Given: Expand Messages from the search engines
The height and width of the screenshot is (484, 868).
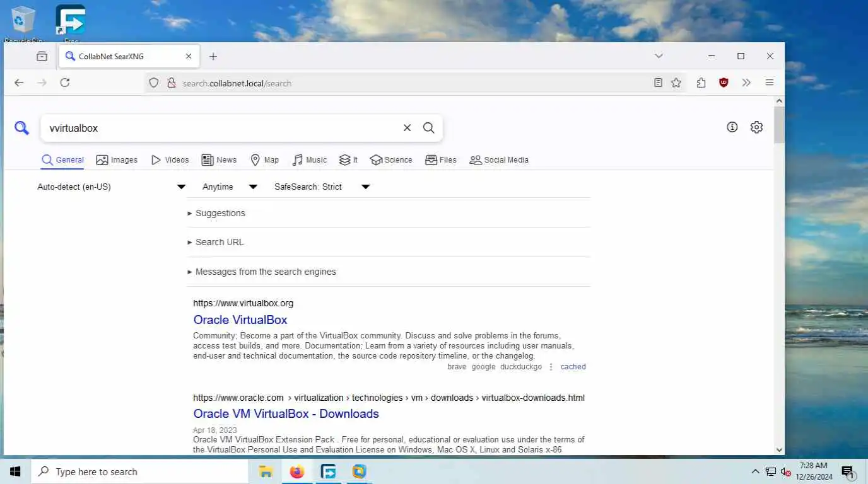Looking at the screenshot, I should click(262, 272).
